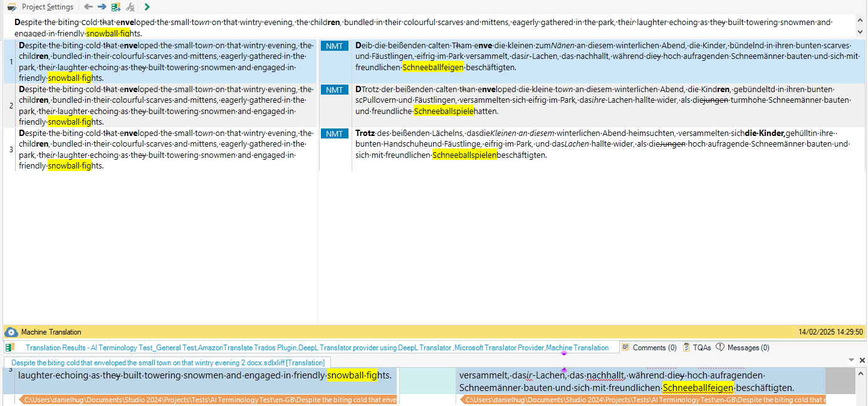Screen dimensions: 868x406
Task: Click the apply translation icon in toolbar
Action: click(x=116, y=7)
